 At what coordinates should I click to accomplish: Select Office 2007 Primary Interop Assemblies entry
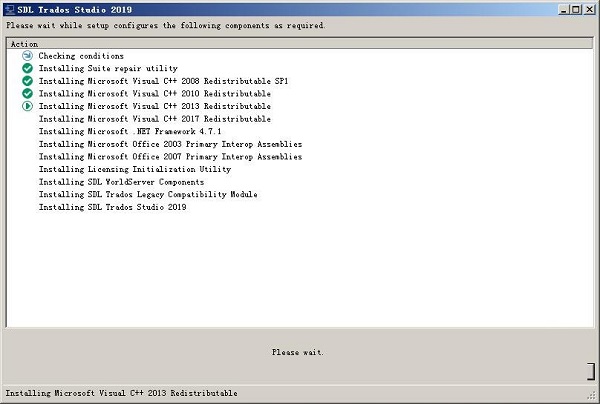170,157
